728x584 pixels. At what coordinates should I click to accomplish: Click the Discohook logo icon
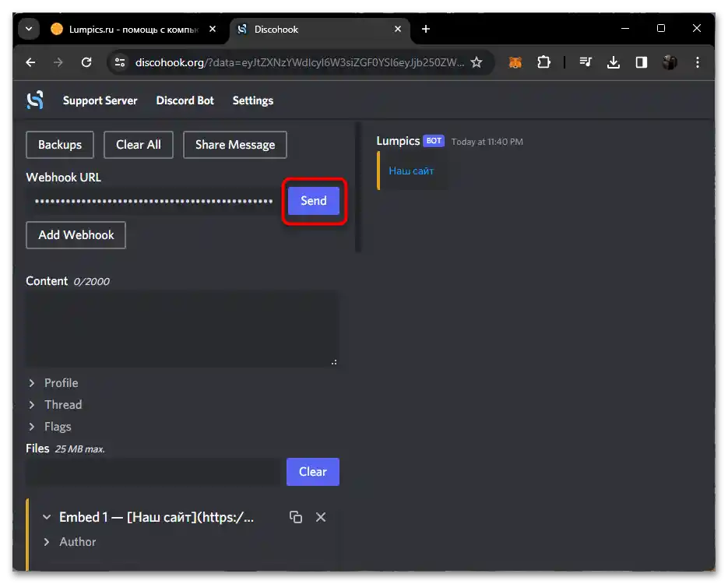[35, 100]
